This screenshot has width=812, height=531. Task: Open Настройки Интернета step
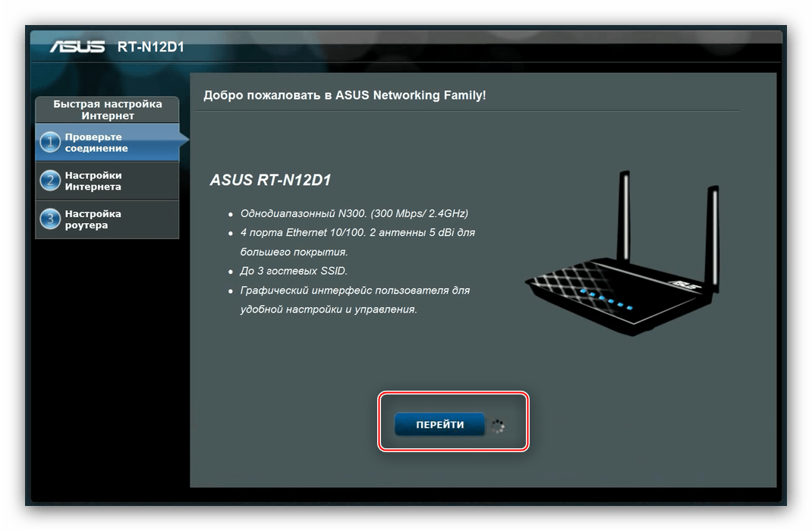pos(107,181)
